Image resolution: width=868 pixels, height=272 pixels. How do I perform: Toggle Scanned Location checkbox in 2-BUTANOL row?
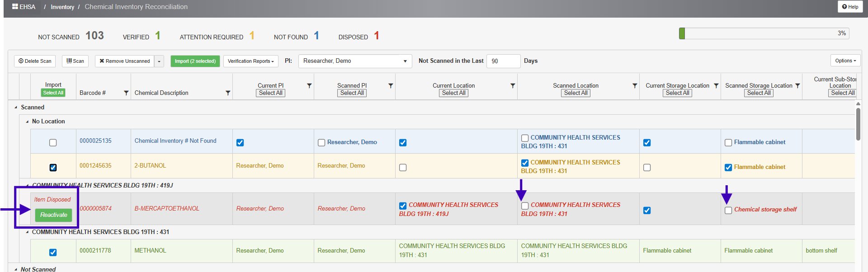pyautogui.click(x=525, y=163)
